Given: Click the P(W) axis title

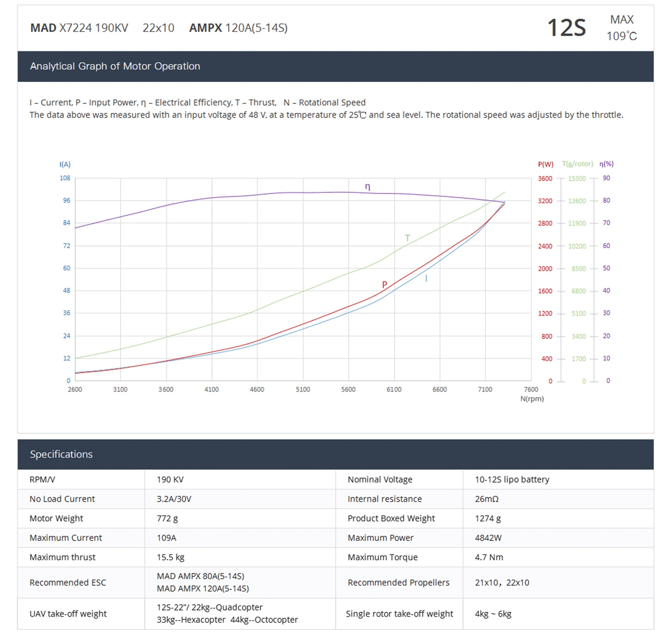Looking at the screenshot, I should click(546, 164).
